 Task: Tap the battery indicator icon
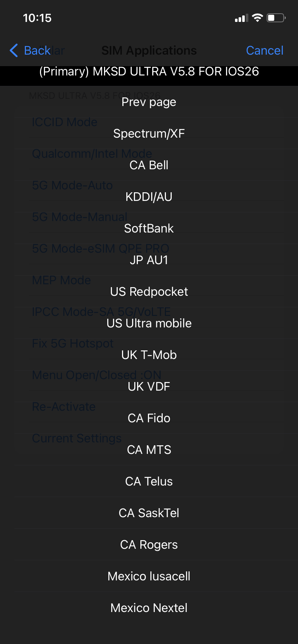click(x=275, y=17)
